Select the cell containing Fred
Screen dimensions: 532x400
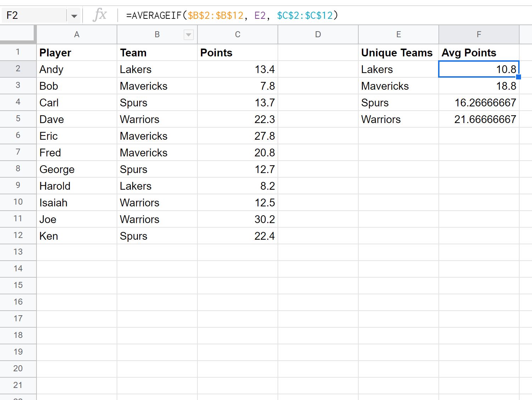77,152
